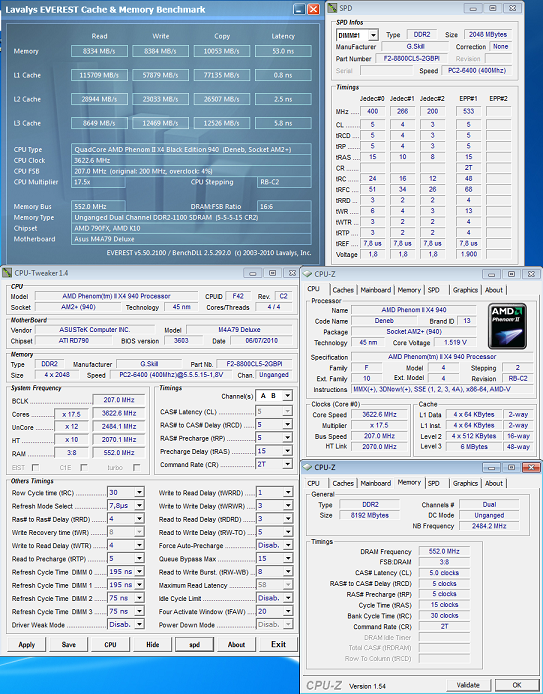
Task: Switch to Memory tab in upper CPU-Z
Action: pyautogui.click(x=409, y=290)
